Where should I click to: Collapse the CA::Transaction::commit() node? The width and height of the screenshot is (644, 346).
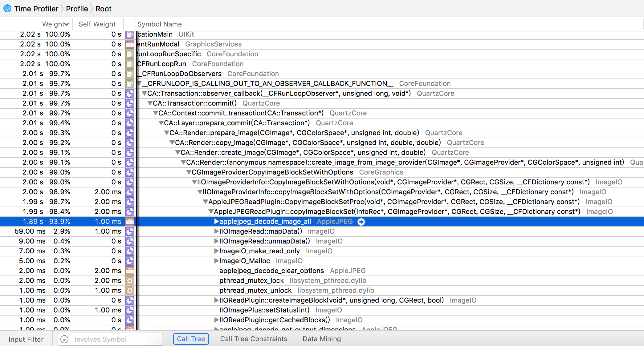(x=150, y=103)
